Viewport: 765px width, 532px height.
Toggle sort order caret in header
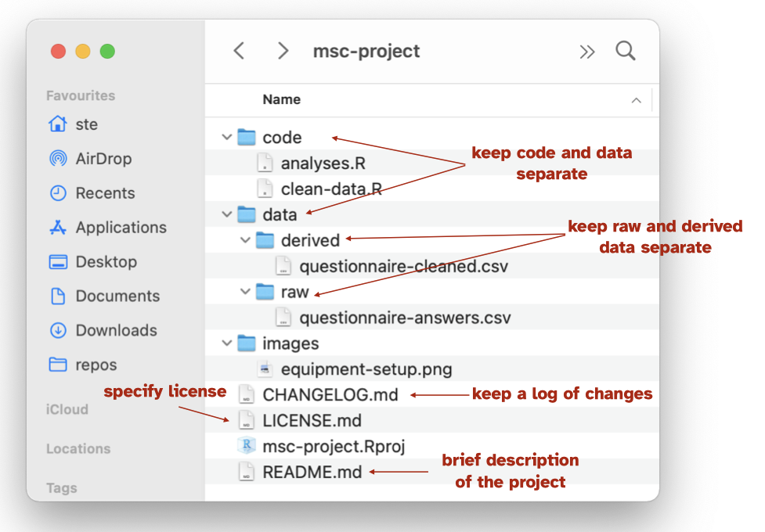[636, 100]
